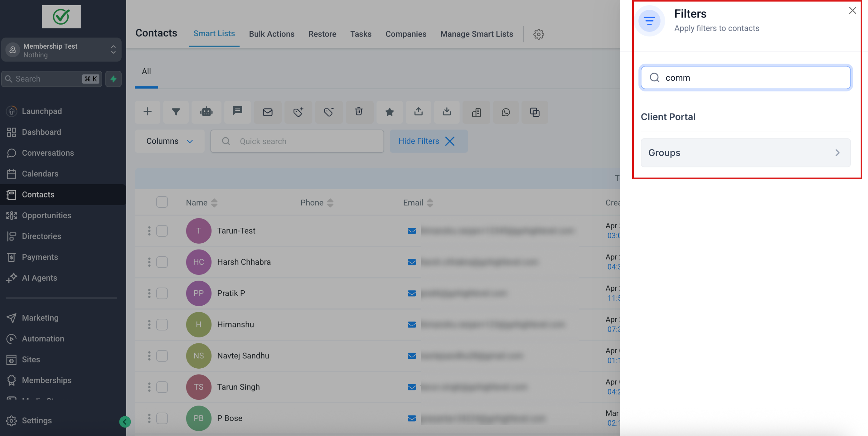This screenshot has width=868, height=436.
Task: Open the Membership Test account switcher
Action: coord(61,50)
